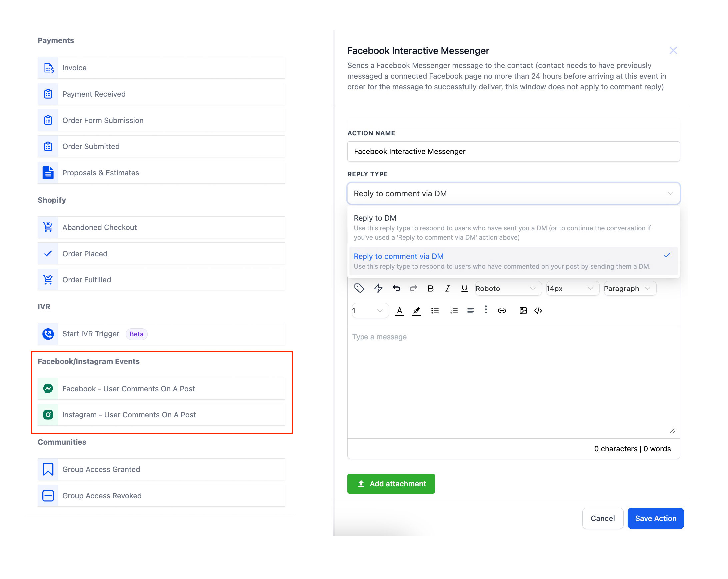Click the lightning bolt trigger link icon

378,288
